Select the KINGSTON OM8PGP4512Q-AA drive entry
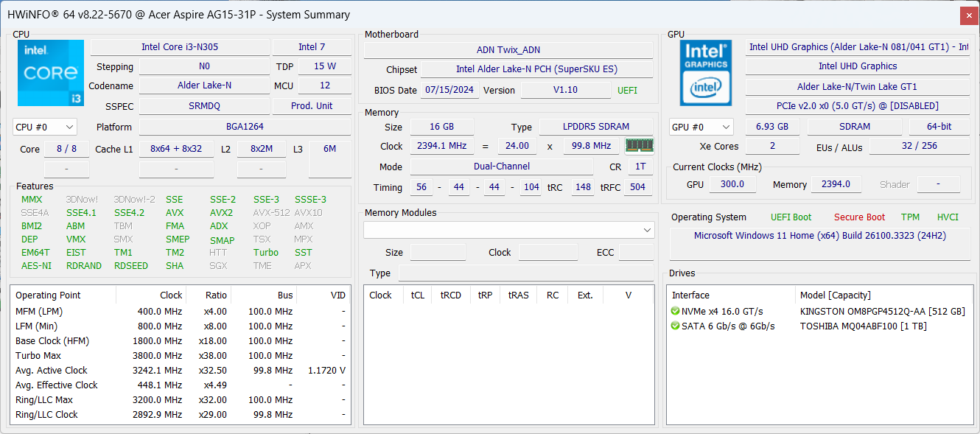Image resolution: width=980 pixels, height=434 pixels. click(881, 312)
